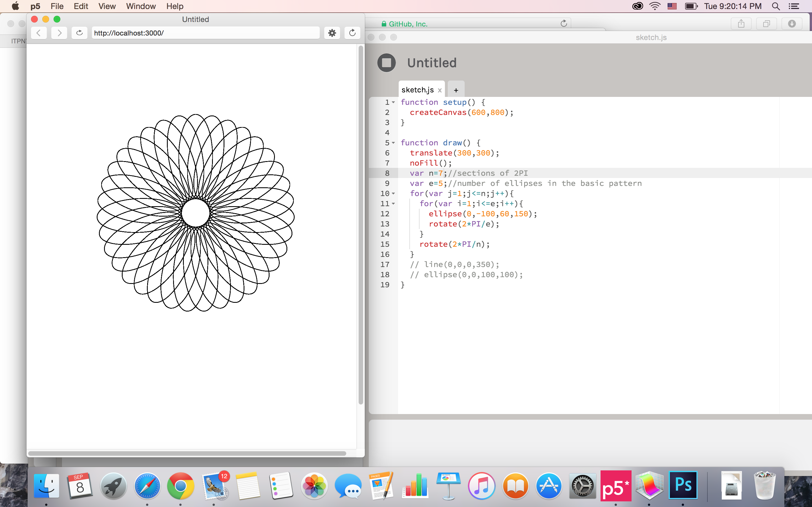Close the sketch.js tab
The image size is (812, 507).
pyautogui.click(x=440, y=90)
